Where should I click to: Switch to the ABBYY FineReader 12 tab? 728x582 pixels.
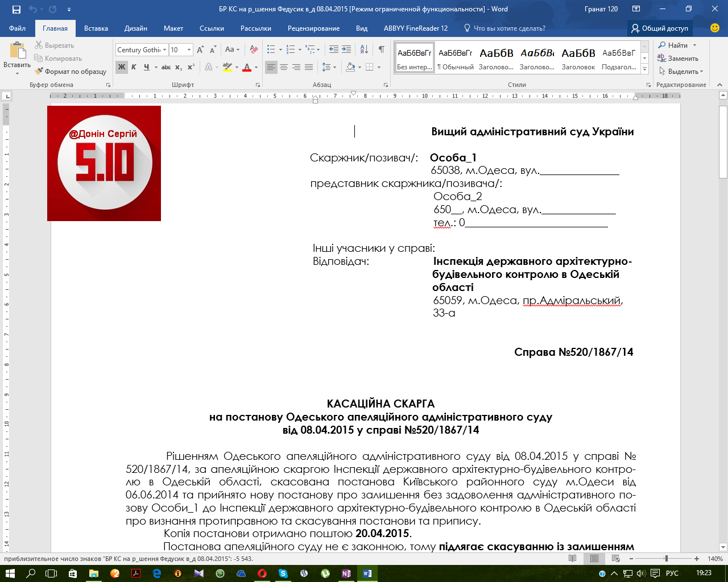pos(416,28)
